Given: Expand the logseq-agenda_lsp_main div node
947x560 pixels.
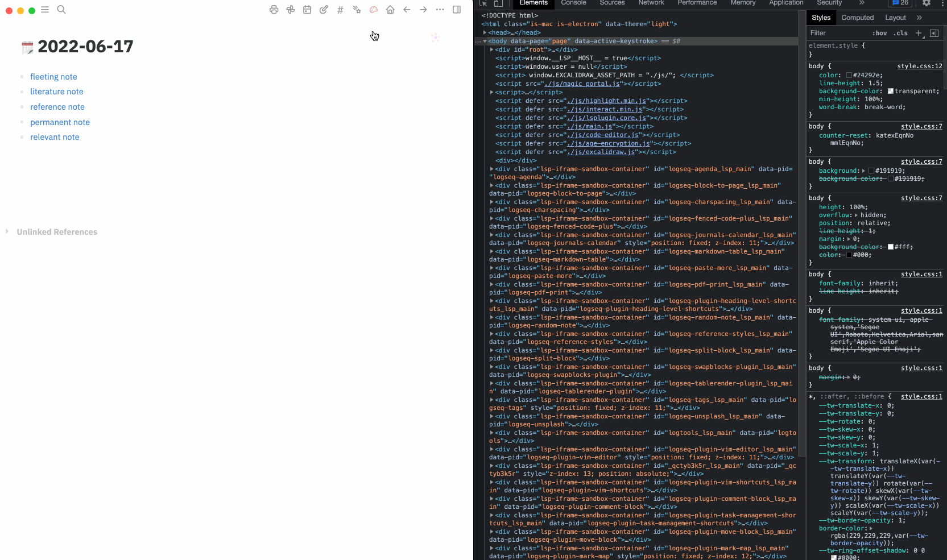Looking at the screenshot, I should pos(492,169).
